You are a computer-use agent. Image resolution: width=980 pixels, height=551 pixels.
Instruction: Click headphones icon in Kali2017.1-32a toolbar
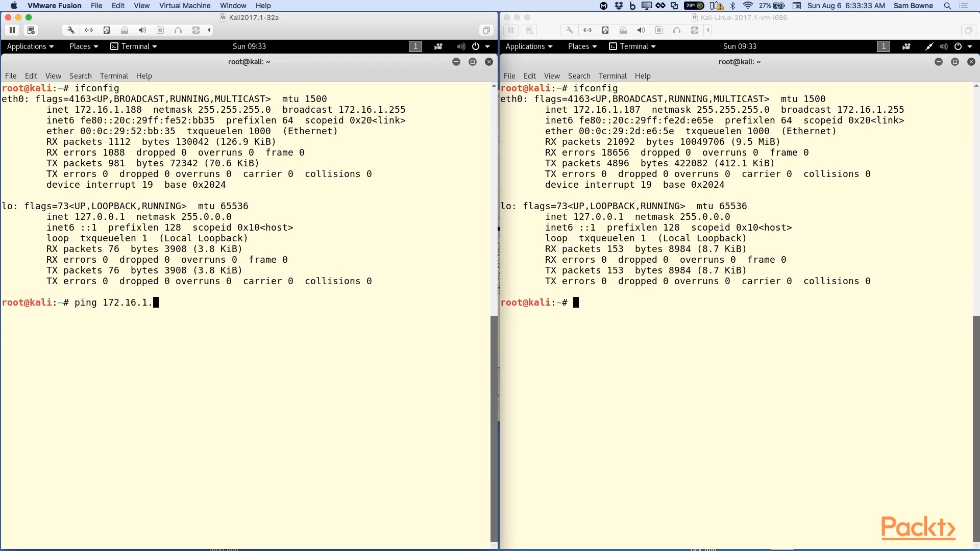[178, 30]
